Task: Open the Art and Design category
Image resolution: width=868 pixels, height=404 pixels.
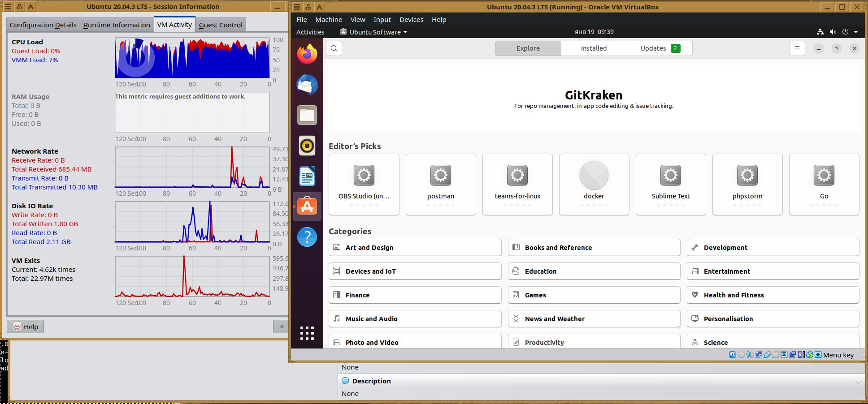Action: tap(415, 247)
